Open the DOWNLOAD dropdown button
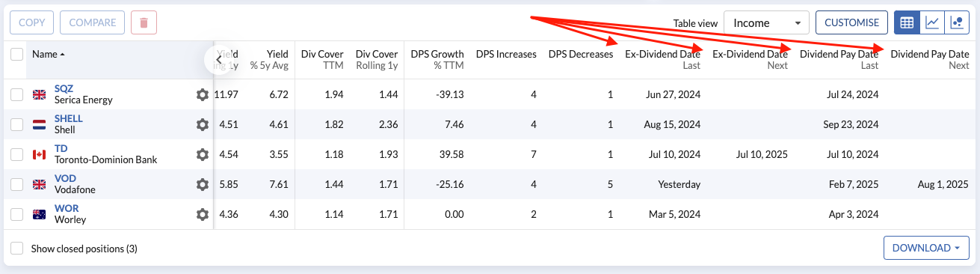980x274 pixels. pyautogui.click(x=925, y=248)
